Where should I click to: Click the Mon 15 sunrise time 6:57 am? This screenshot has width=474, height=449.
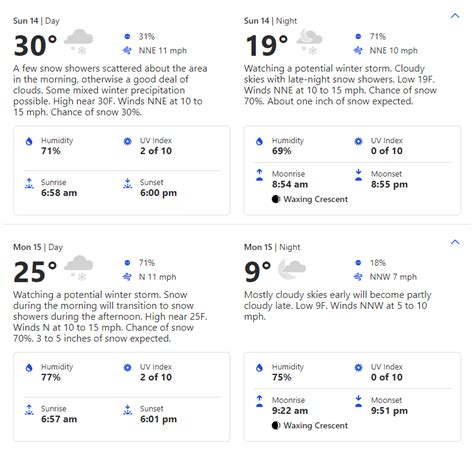(59, 419)
